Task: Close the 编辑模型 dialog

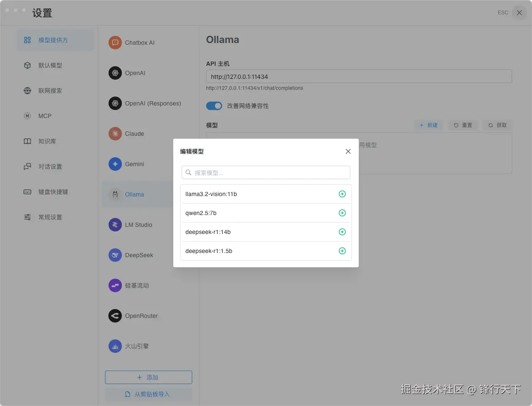Action: 348,151
